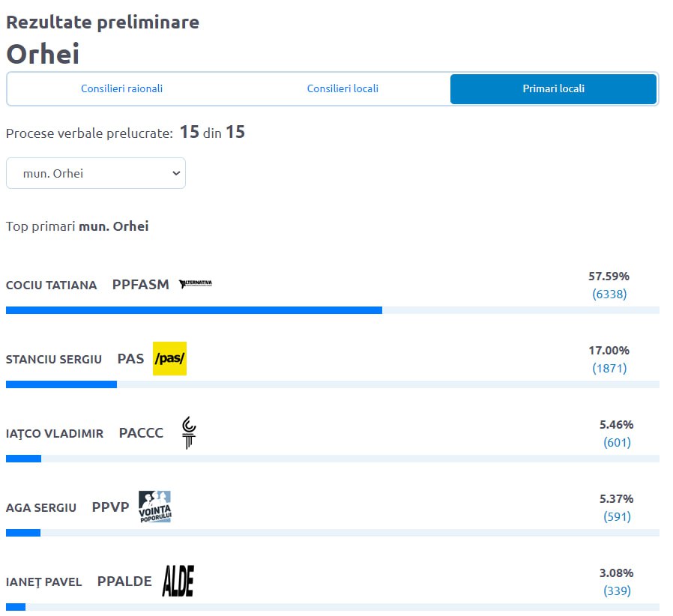Screen dimensions: 673x616
Task: Click the PACCC torch logo
Action: point(189,432)
